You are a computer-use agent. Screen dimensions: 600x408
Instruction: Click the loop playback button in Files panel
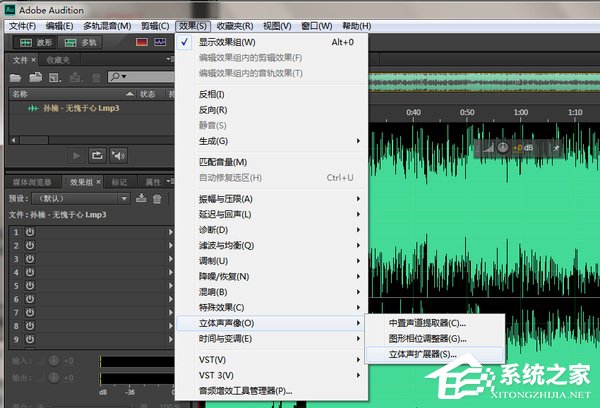pos(97,155)
